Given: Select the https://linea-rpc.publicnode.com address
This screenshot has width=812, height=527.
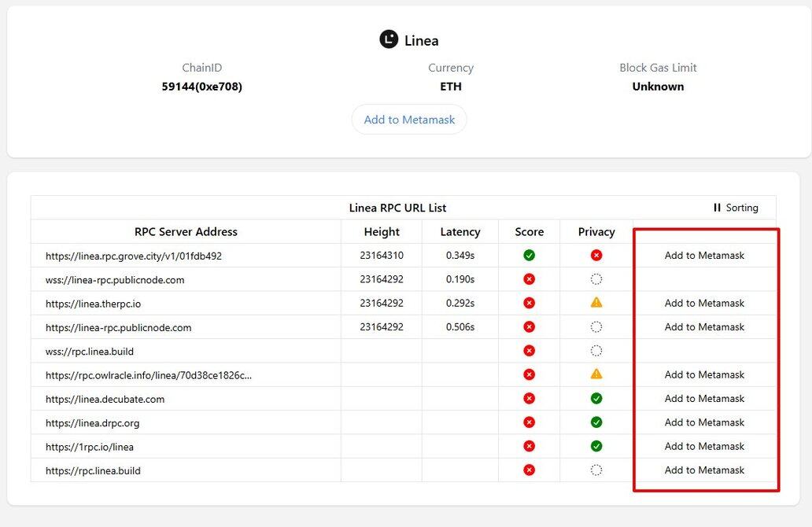Looking at the screenshot, I should pyautogui.click(x=119, y=327).
